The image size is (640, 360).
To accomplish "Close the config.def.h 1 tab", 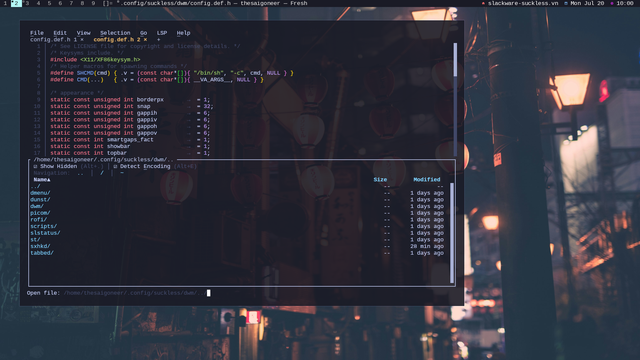I will 82,40.
